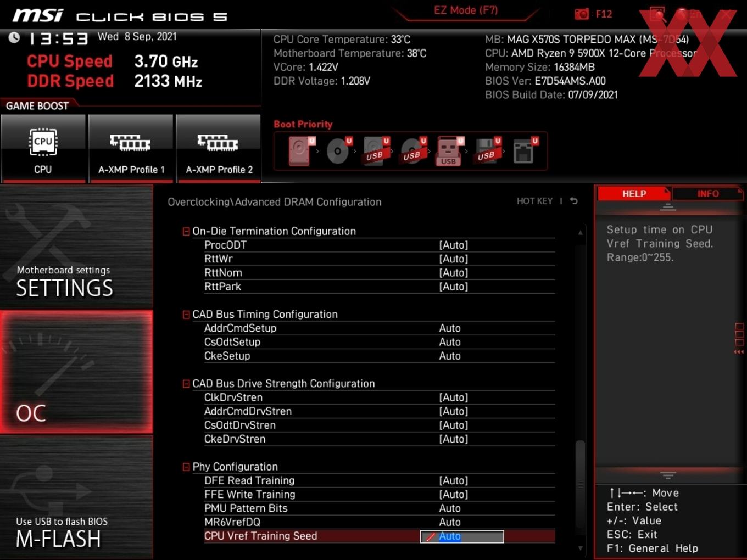Click CPU Vref Training Seed input box

[x=462, y=536]
